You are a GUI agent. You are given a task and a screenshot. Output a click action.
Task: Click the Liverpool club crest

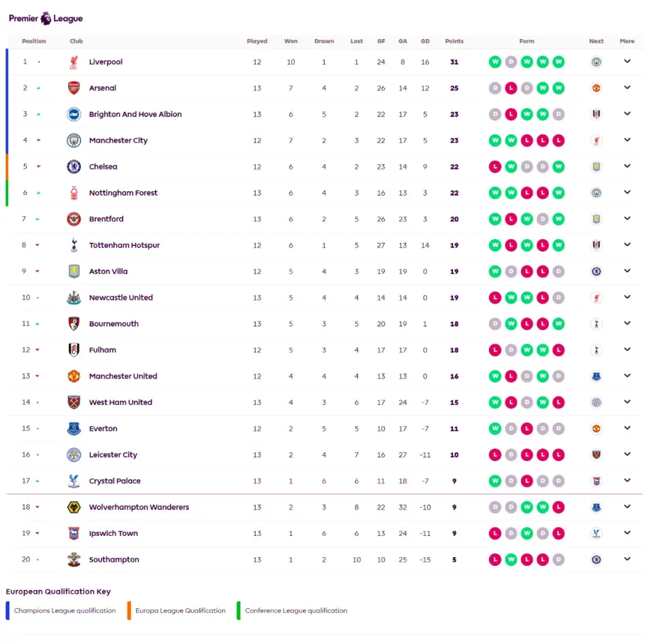coord(74,62)
